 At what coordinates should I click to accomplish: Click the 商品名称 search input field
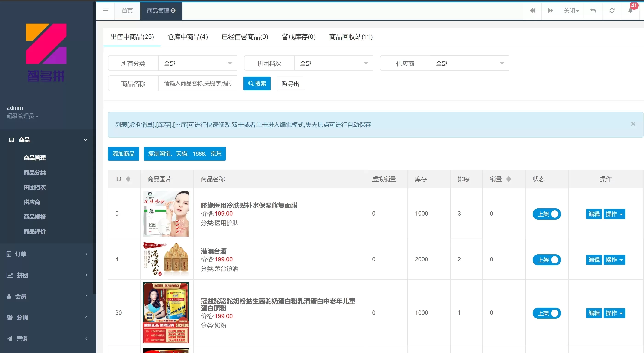click(197, 84)
